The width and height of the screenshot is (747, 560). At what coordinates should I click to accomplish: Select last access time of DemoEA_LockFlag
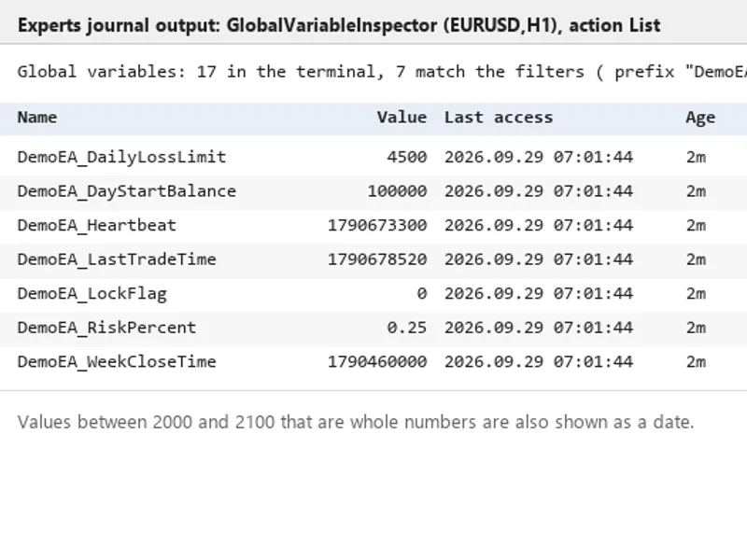(x=539, y=294)
